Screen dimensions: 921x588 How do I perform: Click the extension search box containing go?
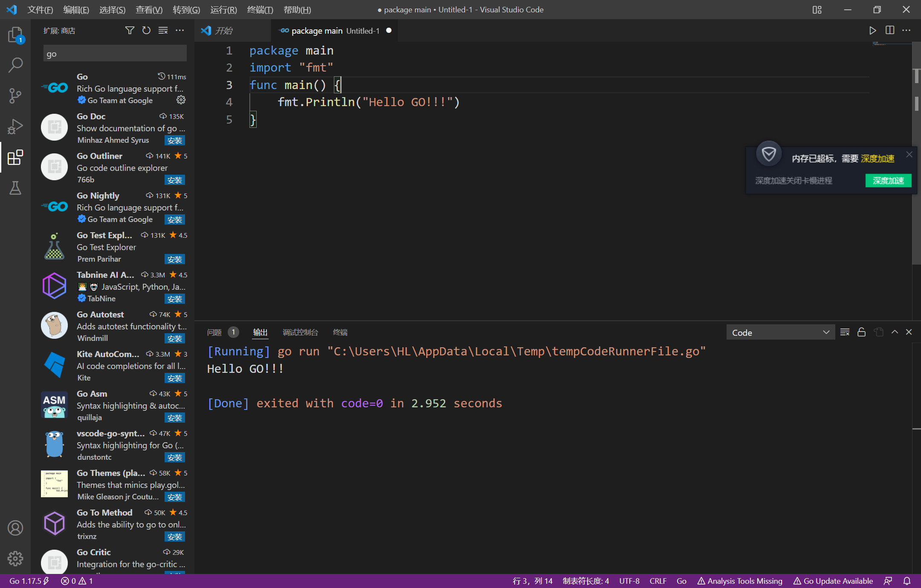click(115, 54)
